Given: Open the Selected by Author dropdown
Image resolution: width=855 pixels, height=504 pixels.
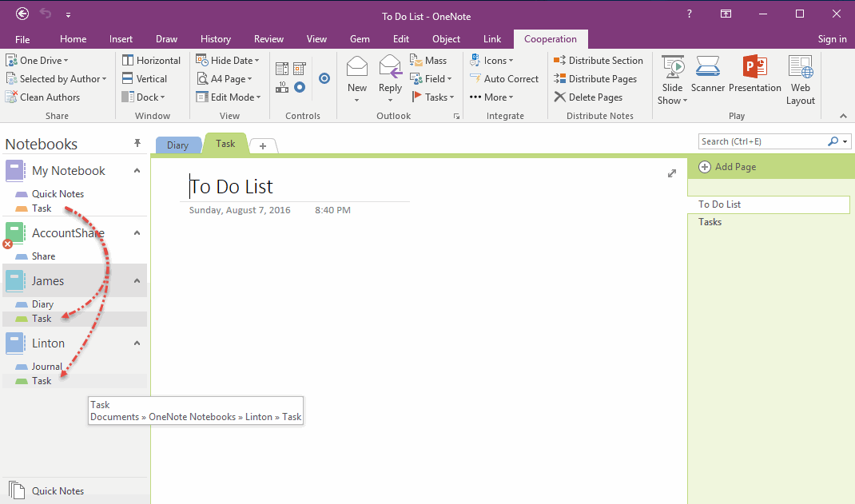Looking at the screenshot, I should pyautogui.click(x=56, y=79).
